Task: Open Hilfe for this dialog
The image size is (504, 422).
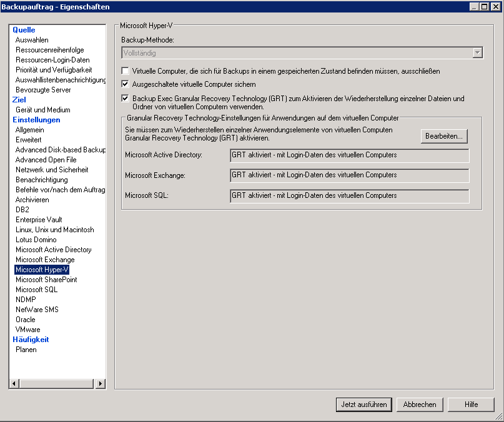Action: pos(471,405)
